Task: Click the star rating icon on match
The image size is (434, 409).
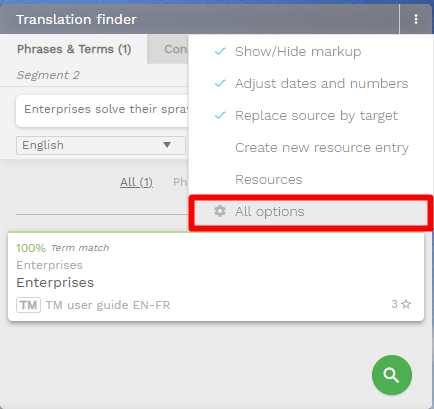Action: [406, 304]
